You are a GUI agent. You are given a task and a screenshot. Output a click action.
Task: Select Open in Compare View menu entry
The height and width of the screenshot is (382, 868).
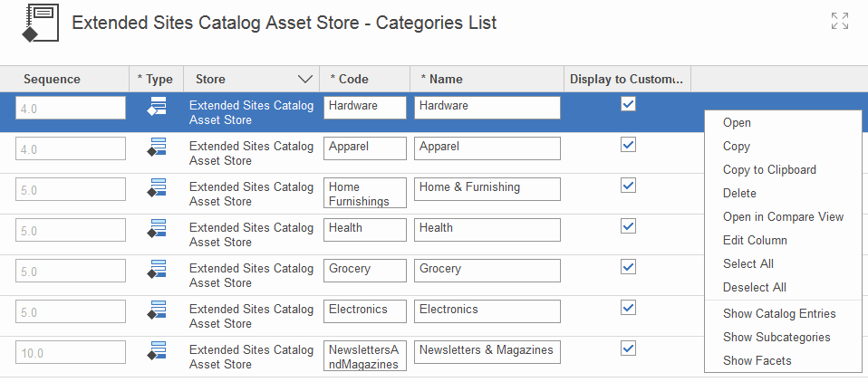point(783,217)
